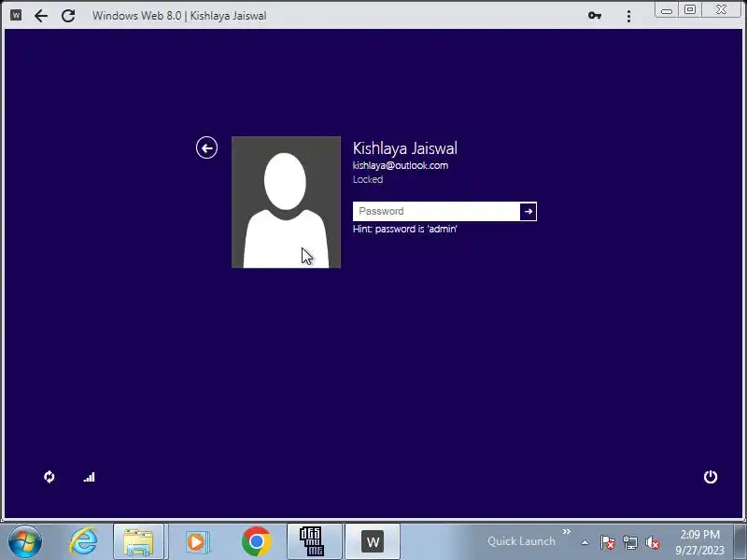Image resolution: width=747 pixels, height=560 pixels.
Task: Click the Show desktop strip on taskbar
Action: 740,541
